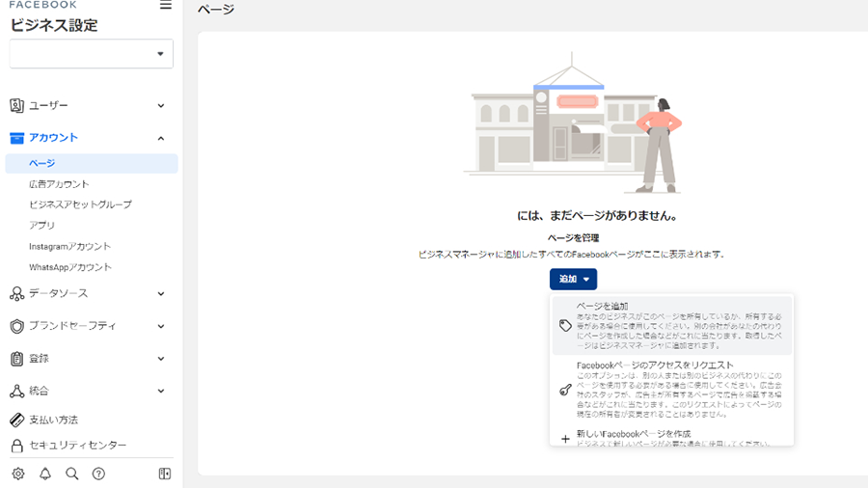
Task: Expand the データソース section chevron
Action: pos(160,294)
